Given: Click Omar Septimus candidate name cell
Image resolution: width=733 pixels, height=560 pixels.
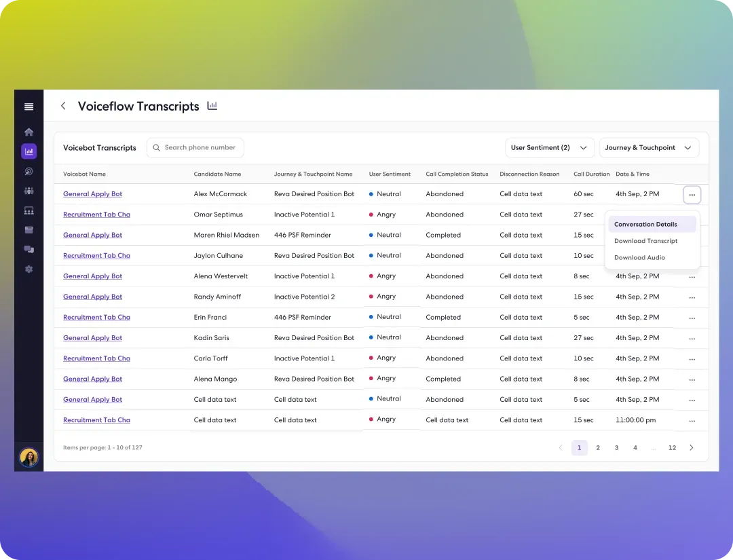Looking at the screenshot, I should coord(219,214).
